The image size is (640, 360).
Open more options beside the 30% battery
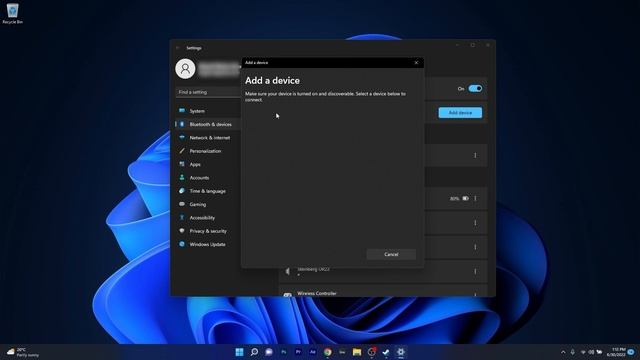point(475,198)
